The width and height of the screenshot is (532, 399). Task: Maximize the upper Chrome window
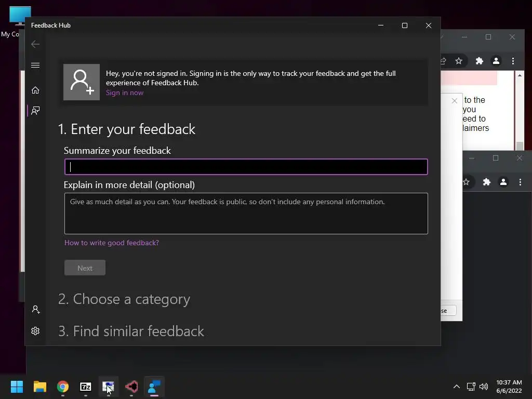[x=488, y=37]
